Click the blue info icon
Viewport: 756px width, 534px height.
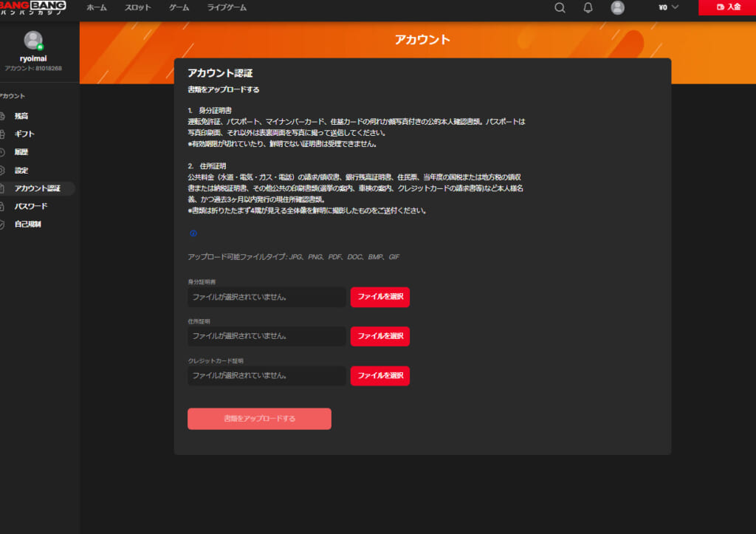(193, 233)
